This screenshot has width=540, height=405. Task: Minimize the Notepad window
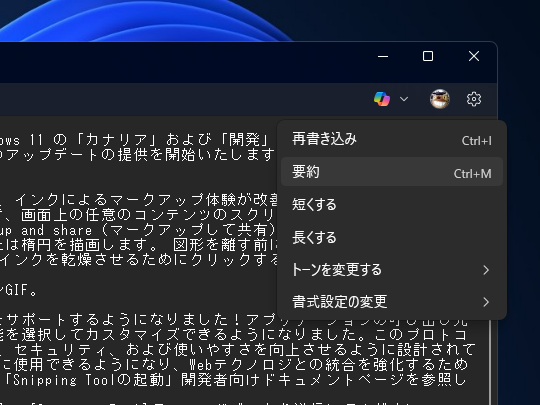[x=383, y=56]
